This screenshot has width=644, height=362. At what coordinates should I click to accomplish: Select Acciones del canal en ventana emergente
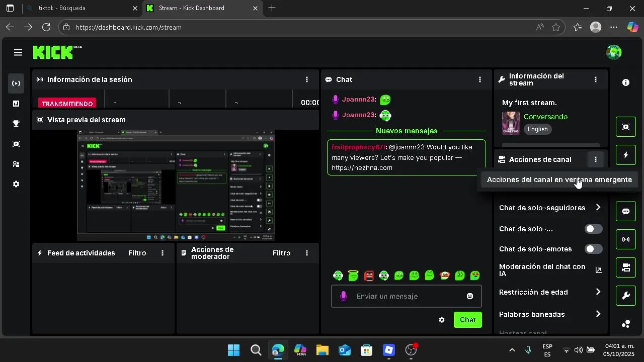[x=559, y=179]
